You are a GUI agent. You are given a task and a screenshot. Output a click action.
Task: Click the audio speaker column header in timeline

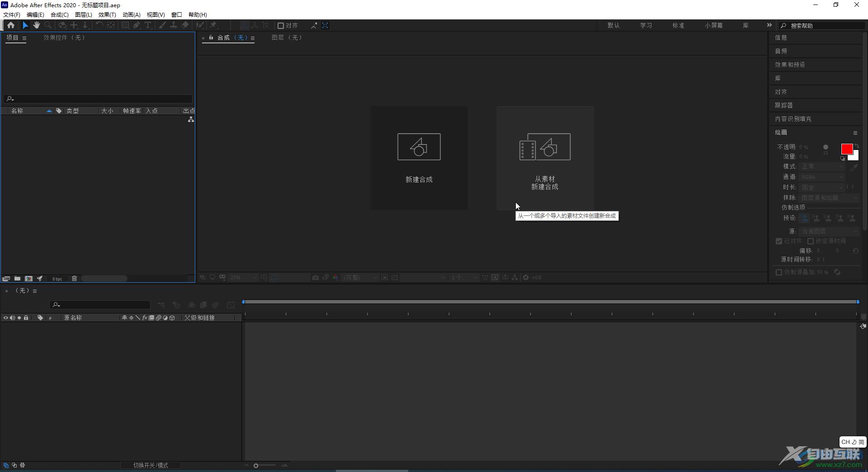tap(12, 318)
